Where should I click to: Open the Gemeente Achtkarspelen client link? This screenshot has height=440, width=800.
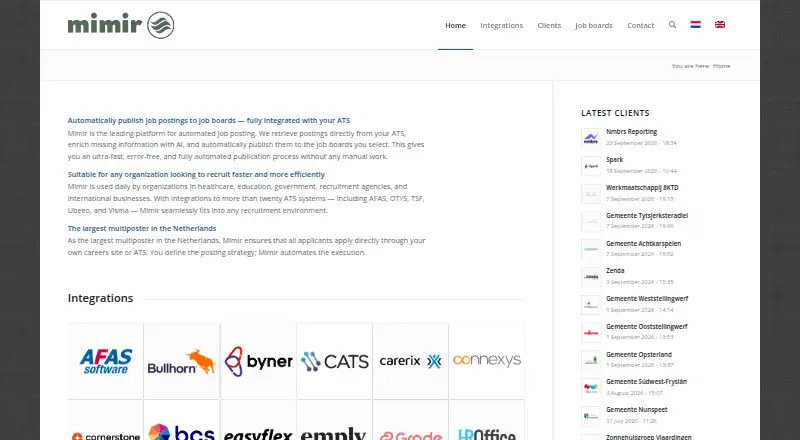[643, 243]
